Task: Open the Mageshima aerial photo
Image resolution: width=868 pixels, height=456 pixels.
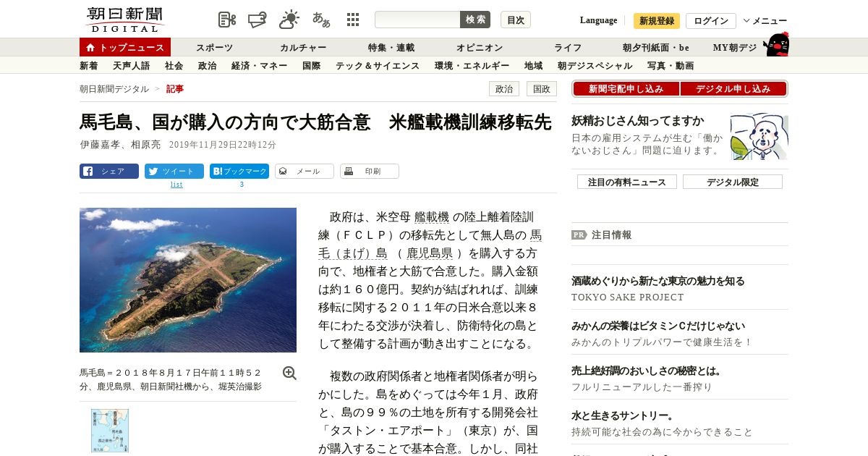Action: 188,280
